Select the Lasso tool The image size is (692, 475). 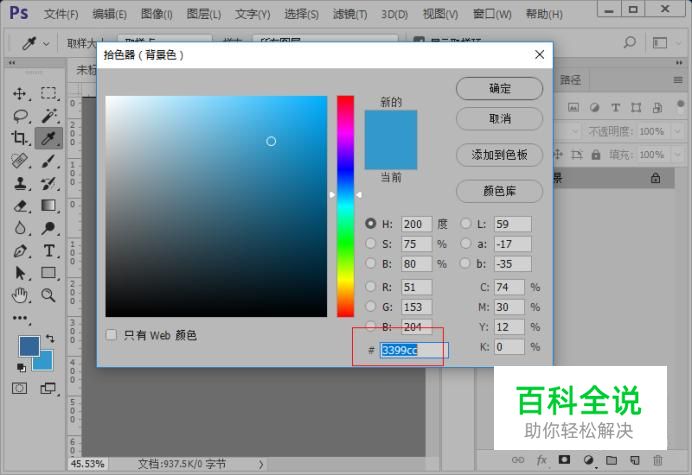[20, 116]
